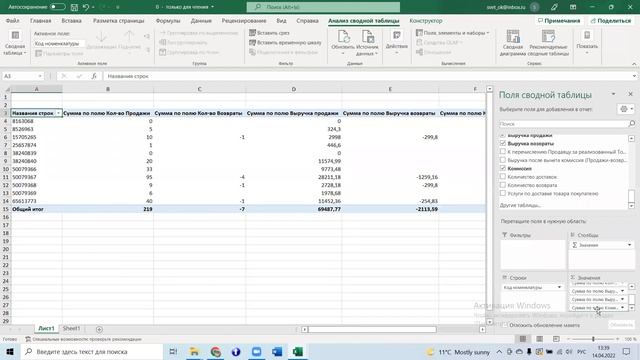This screenshot has width=640, height=360.
Task: Open Код номенклатуры dropdown in Строки area
Action: 559,287
